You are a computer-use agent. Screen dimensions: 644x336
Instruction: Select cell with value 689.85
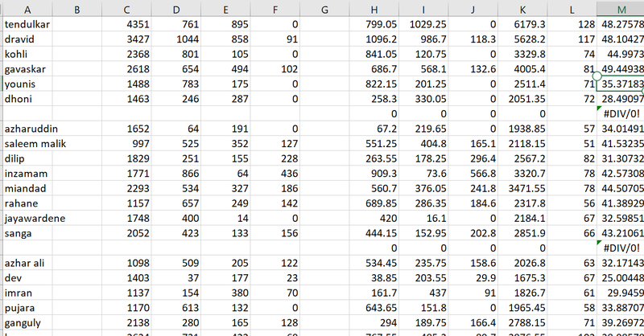[374, 203]
